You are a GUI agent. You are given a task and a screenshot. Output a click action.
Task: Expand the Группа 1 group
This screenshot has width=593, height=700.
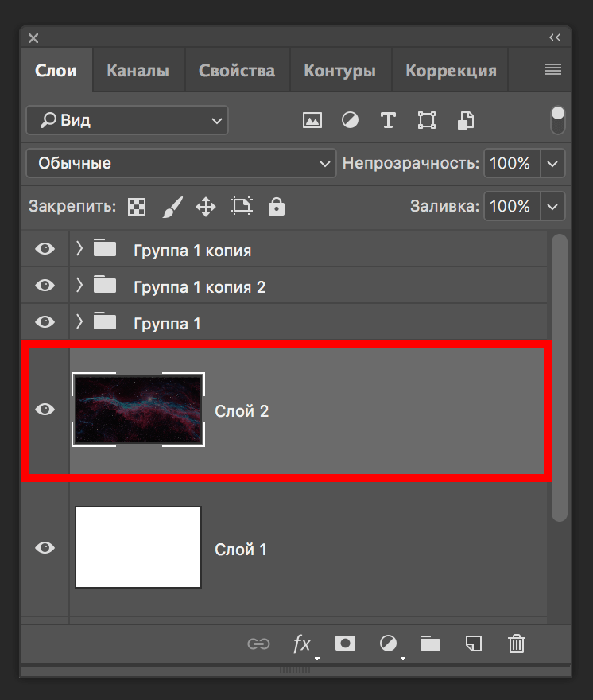coord(79,322)
